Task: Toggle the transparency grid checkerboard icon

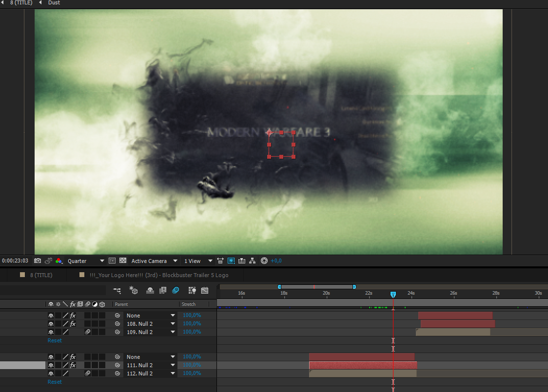Action: (123, 261)
